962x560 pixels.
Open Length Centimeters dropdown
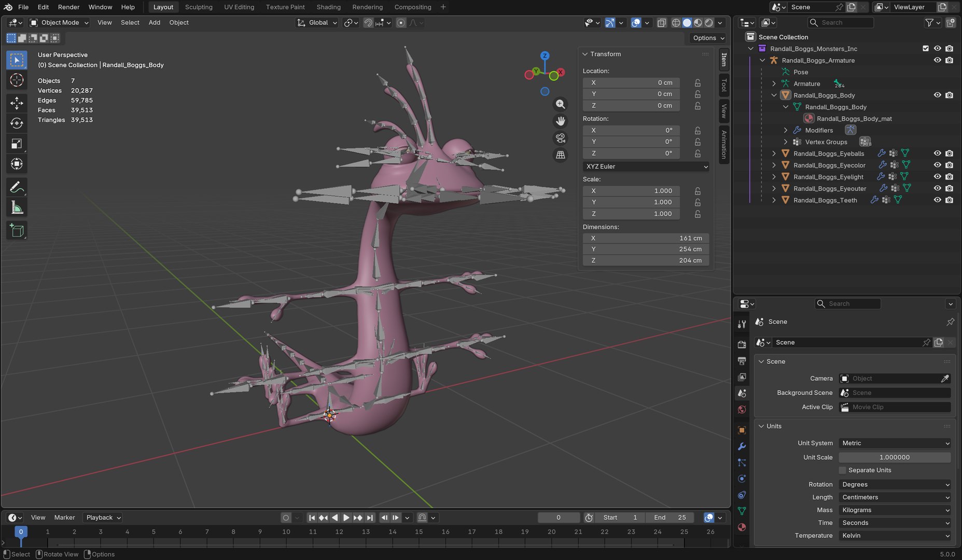(895, 497)
